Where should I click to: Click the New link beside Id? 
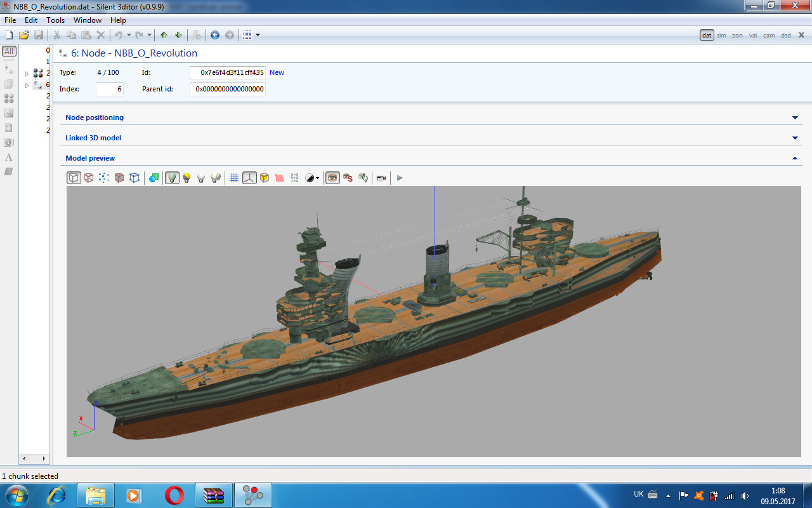click(x=277, y=72)
